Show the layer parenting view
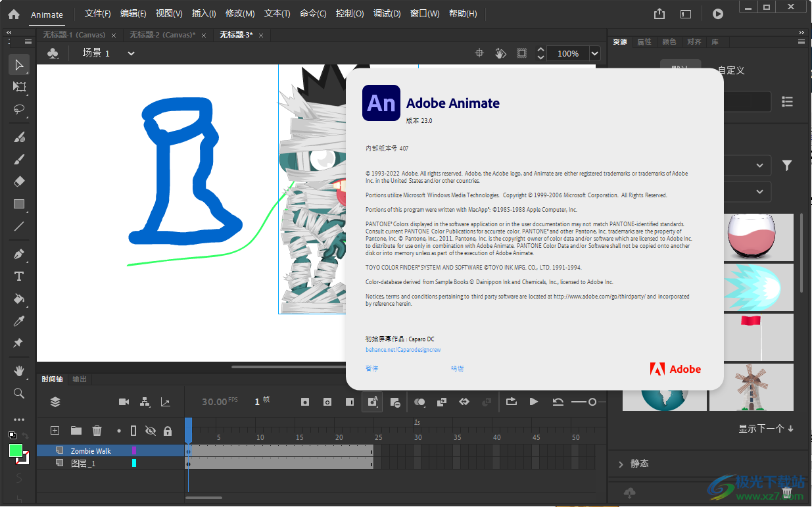Viewport: 812px width, 507px height. (145, 402)
